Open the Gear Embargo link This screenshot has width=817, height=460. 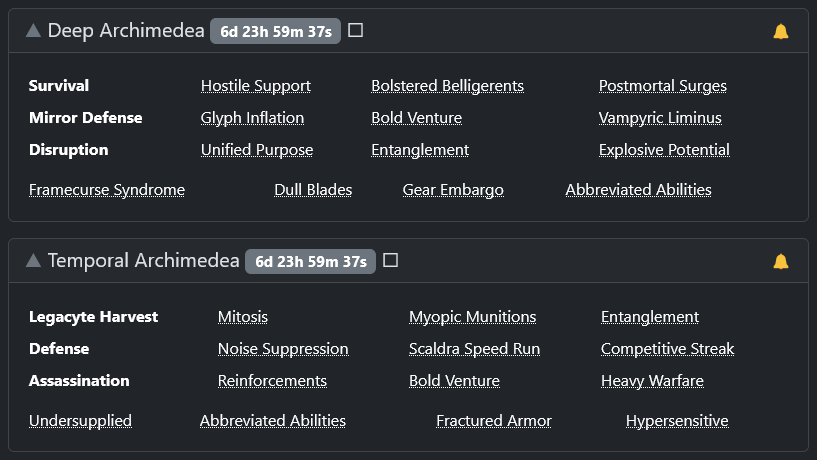pyautogui.click(x=453, y=190)
